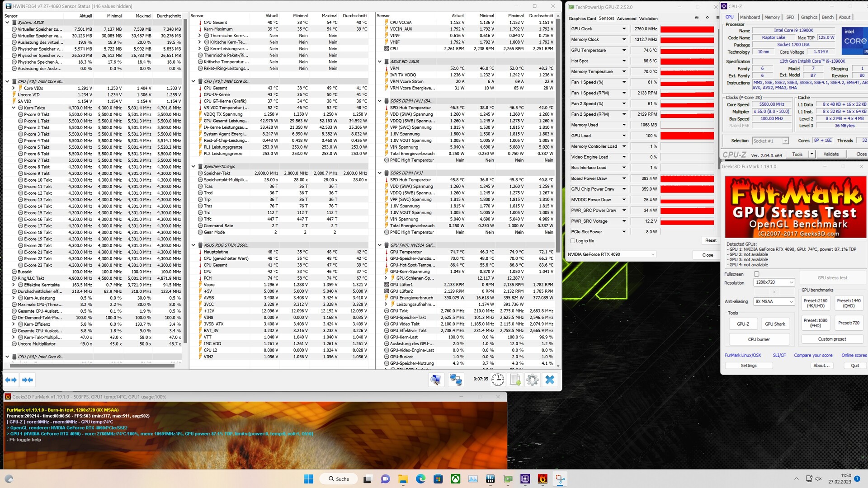This screenshot has height=488, width=868.
Task: Open FurMark Anti-aliasing dropdown
Action: [x=774, y=302]
